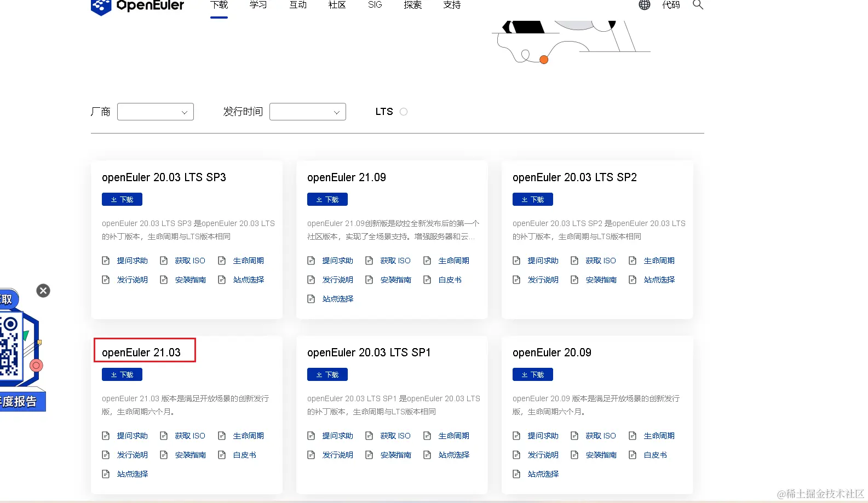Click the openEuler 21.03 card title

(141, 352)
